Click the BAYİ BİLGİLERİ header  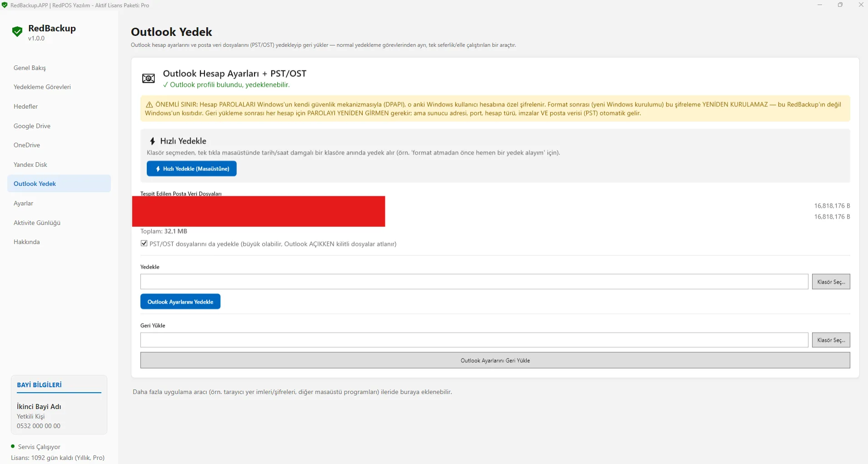click(x=39, y=385)
